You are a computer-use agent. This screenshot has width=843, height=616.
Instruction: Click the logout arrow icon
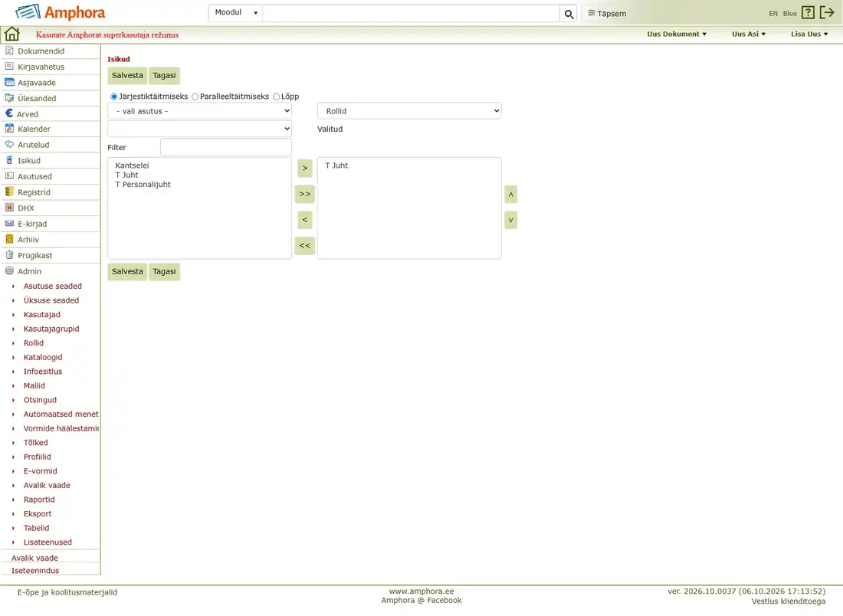pos(827,12)
